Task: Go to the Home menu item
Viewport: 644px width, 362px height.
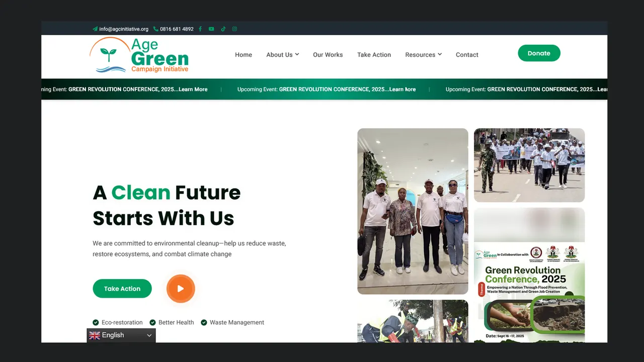Action: click(244, 55)
